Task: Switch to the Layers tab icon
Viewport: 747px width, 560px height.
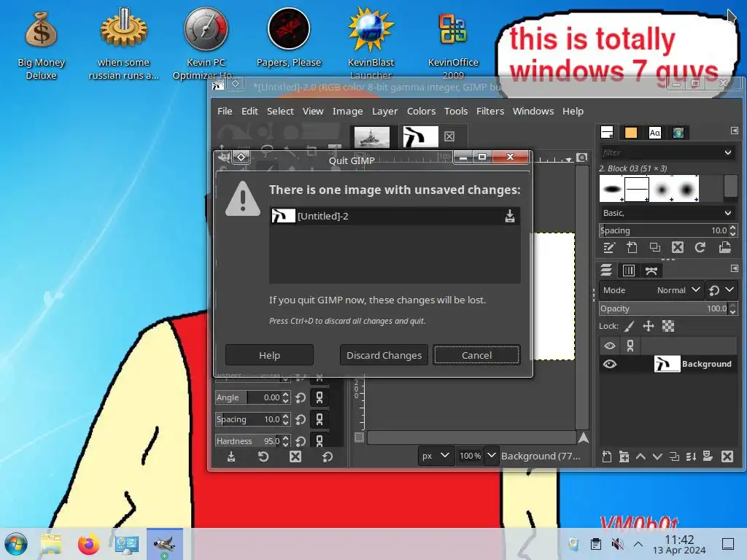Action: point(606,271)
